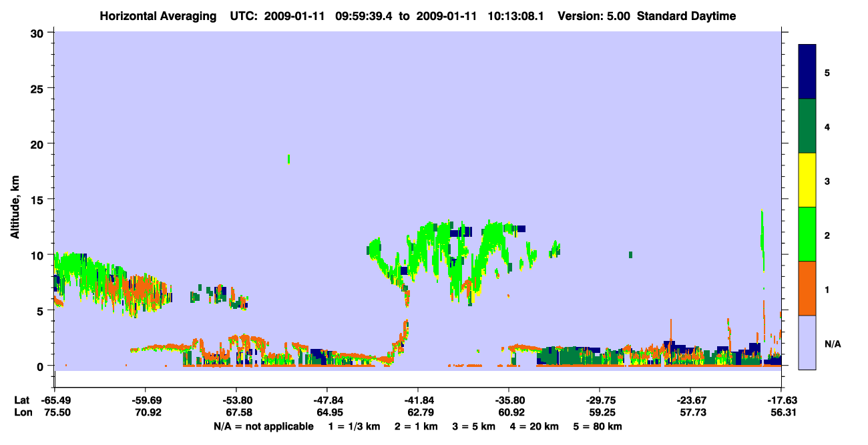This screenshot has width=868, height=445.
Task: Click the altitude tick label 25
Action: click(x=39, y=88)
